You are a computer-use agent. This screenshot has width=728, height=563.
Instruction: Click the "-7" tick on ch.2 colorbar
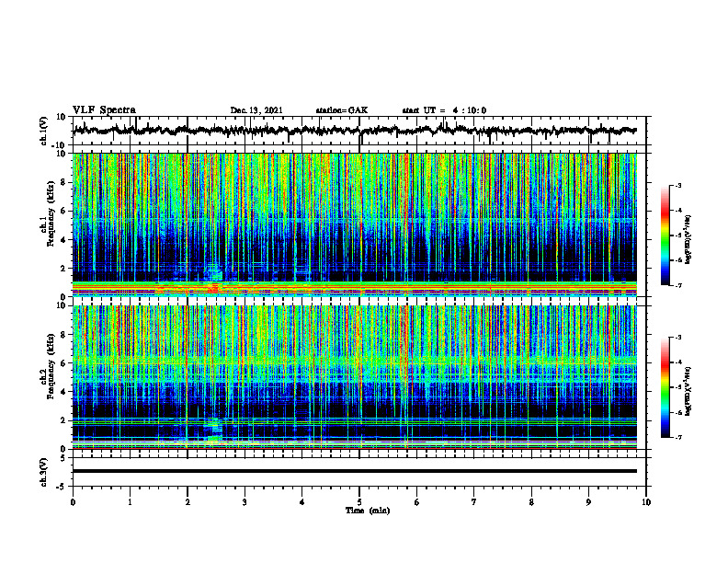[x=678, y=438]
